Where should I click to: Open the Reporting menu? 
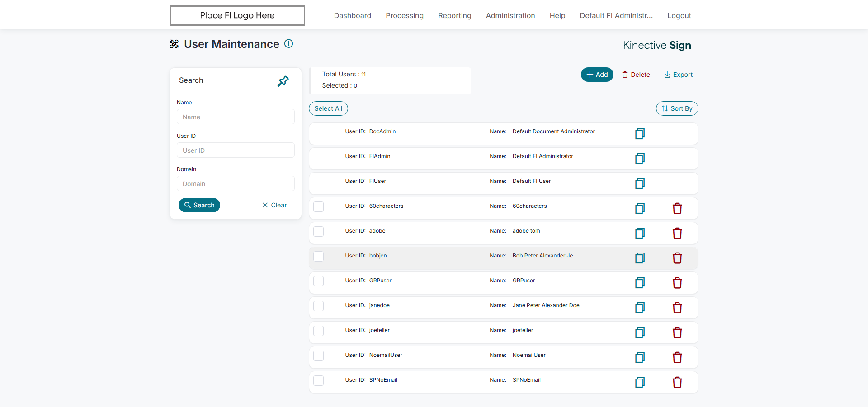coord(454,15)
